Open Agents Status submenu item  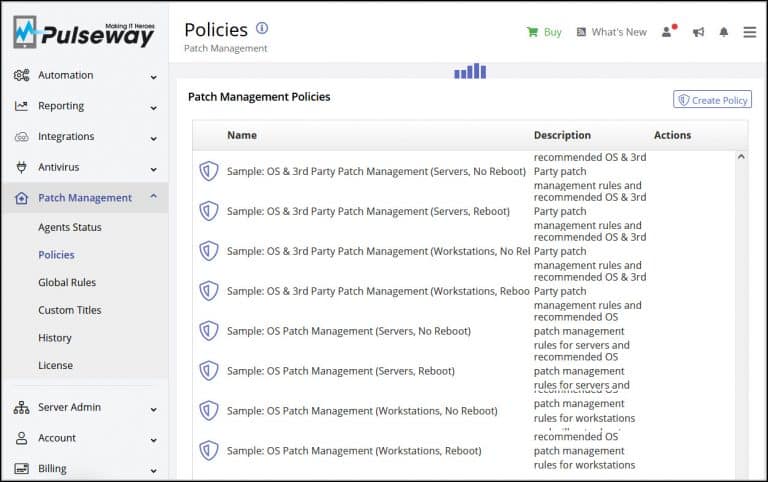[x=70, y=227]
